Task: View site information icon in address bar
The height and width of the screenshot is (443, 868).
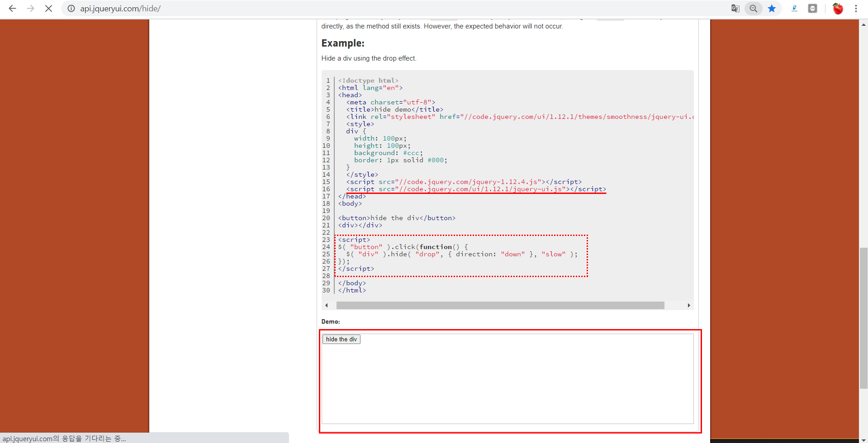Action: click(71, 9)
